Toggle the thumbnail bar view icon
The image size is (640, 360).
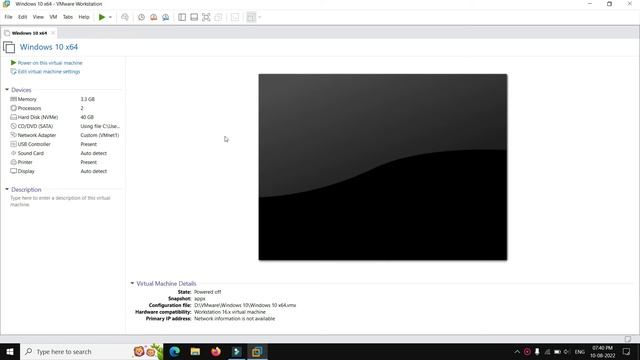point(194,17)
